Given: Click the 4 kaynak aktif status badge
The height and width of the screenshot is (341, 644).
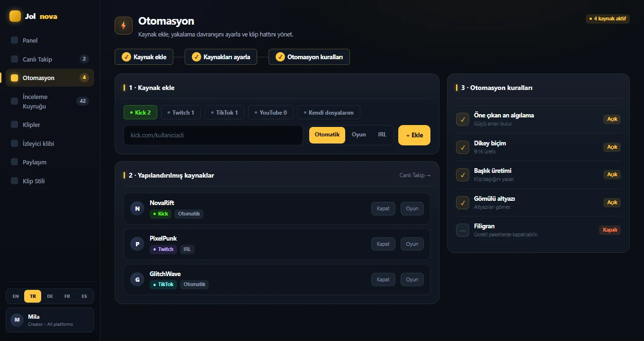Looking at the screenshot, I should click(608, 19).
